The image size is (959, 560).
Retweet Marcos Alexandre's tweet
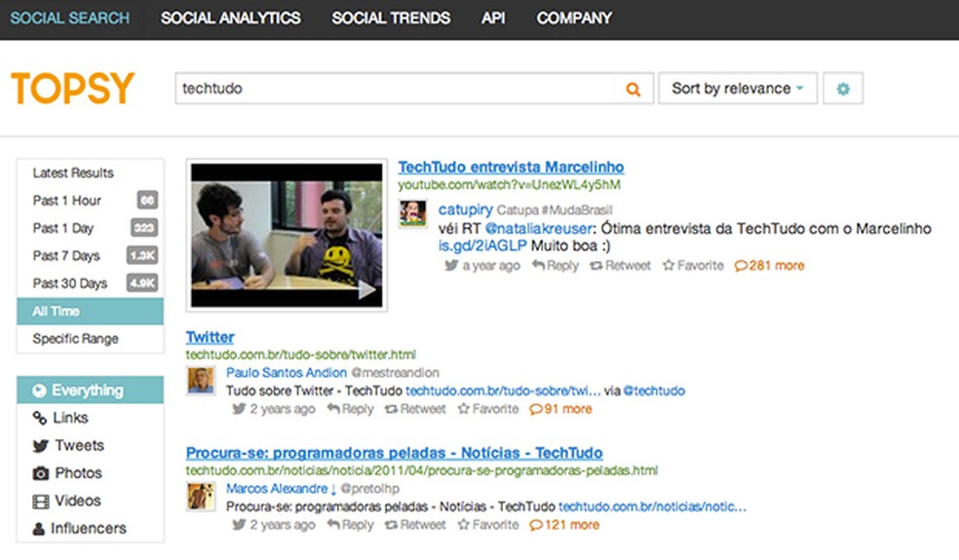(415, 525)
